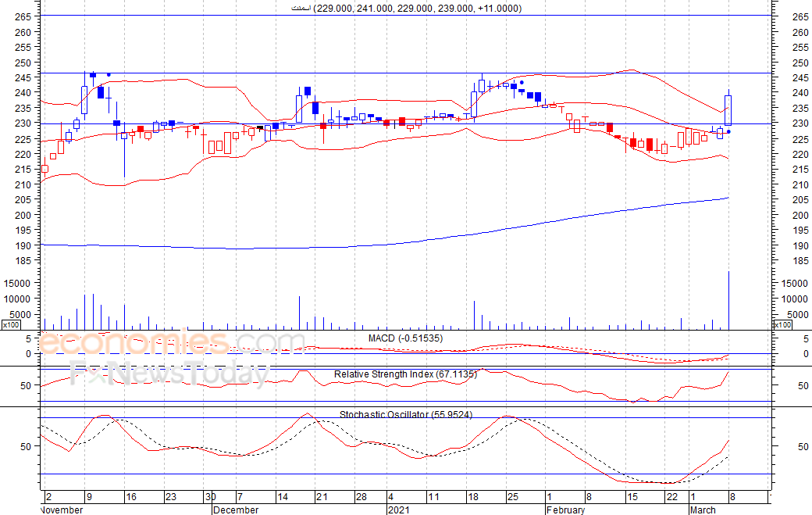
Task: Select date label 16 on the time axis
Action: point(131,497)
